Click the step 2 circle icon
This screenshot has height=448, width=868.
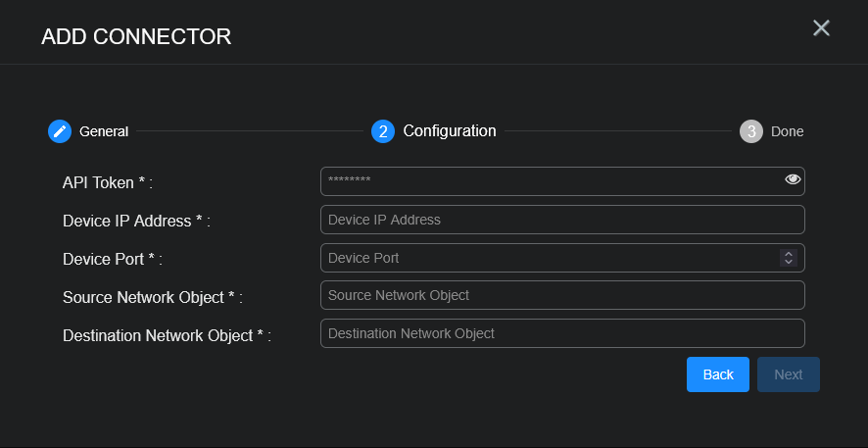(383, 131)
